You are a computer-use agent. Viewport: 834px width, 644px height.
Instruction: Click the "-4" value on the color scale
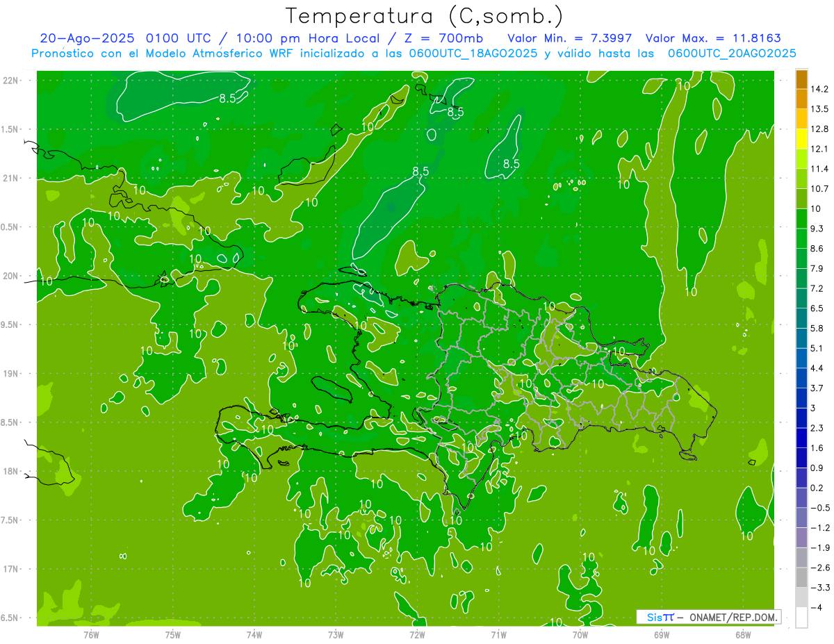pyautogui.click(x=817, y=608)
